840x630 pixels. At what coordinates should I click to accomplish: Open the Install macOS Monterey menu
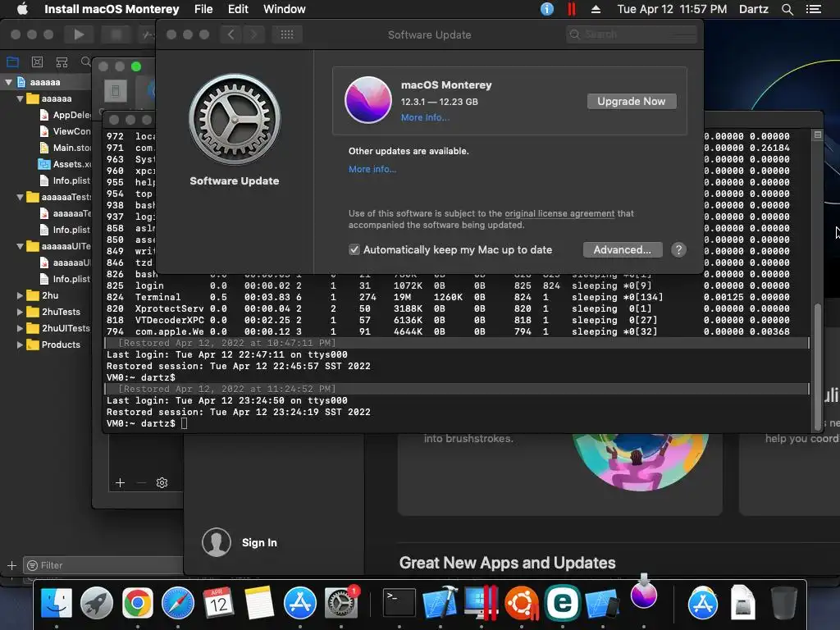(112, 9)
